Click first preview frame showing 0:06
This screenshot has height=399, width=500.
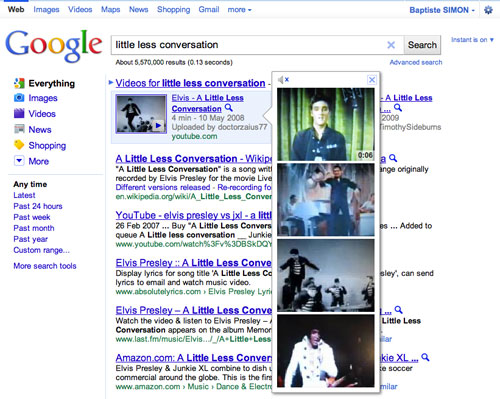tap(326, 124)
